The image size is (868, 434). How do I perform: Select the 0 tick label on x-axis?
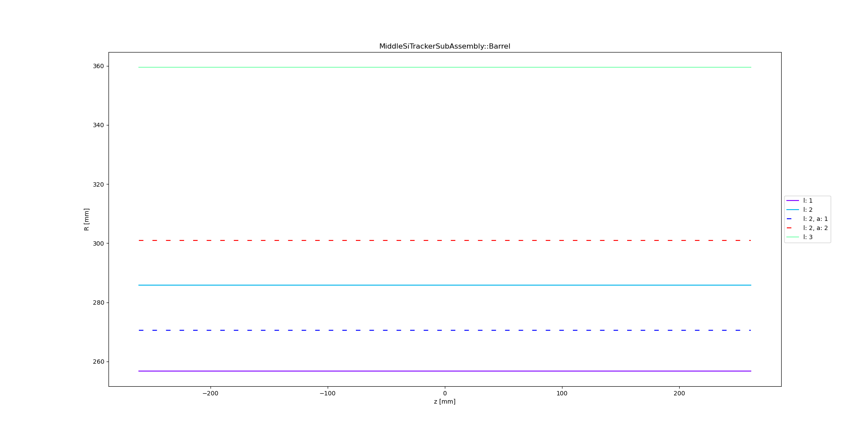(444, 394)
